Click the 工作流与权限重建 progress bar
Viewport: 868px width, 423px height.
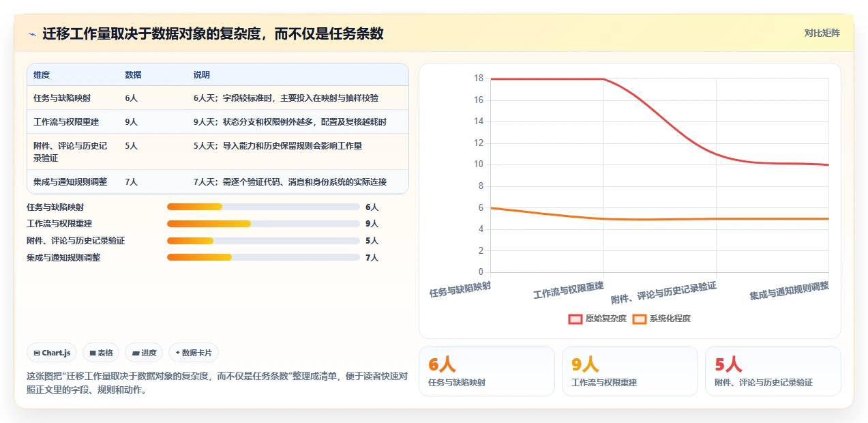click(x=263, y=224)
